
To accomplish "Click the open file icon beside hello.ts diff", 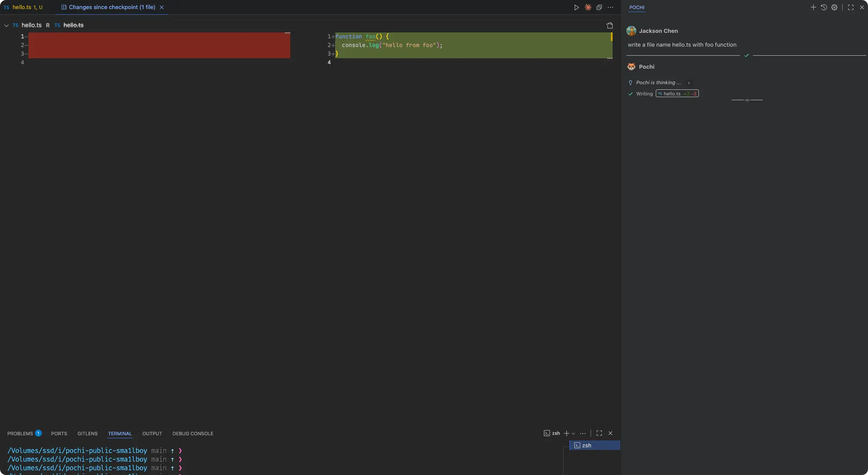I will pyautogui.click(x=610, y=25).
